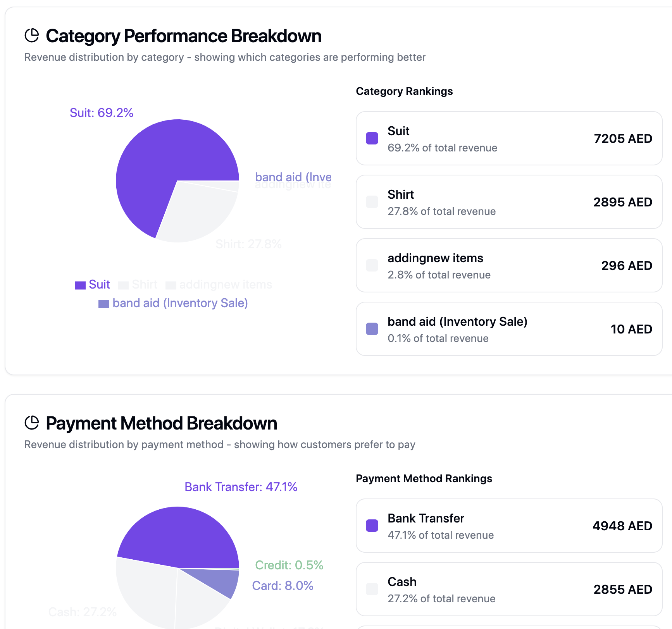Open the Bank Transfer 4948 AED card

point(509,526)
